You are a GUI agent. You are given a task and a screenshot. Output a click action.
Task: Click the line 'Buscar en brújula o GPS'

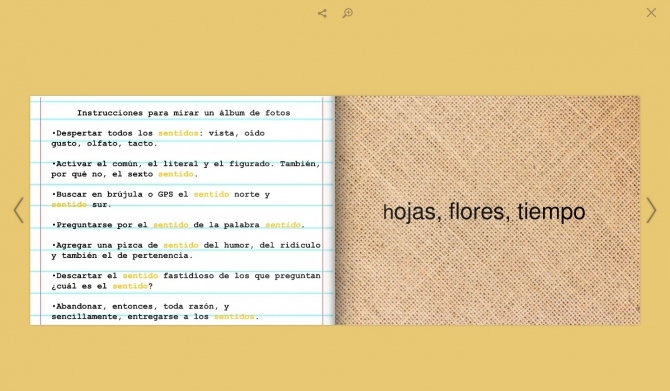pyautogui.click(x=161, y=194)
